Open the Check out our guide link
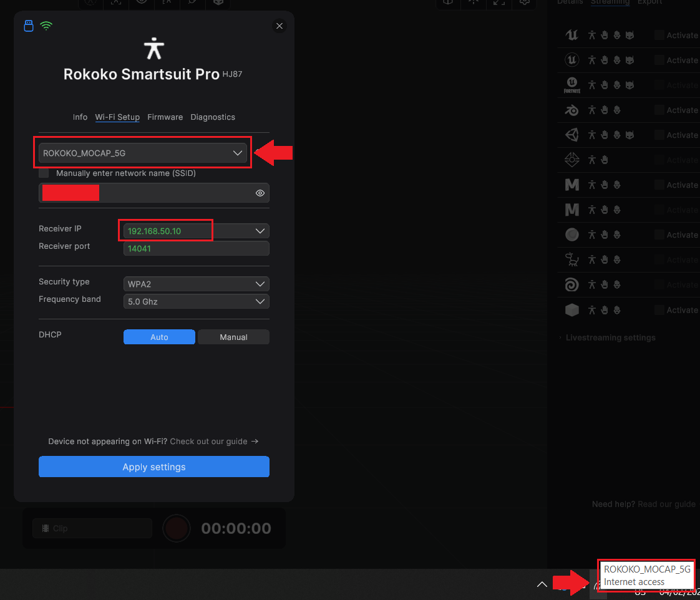Screen dimensions: 700x600 click(x=214, y=442)
